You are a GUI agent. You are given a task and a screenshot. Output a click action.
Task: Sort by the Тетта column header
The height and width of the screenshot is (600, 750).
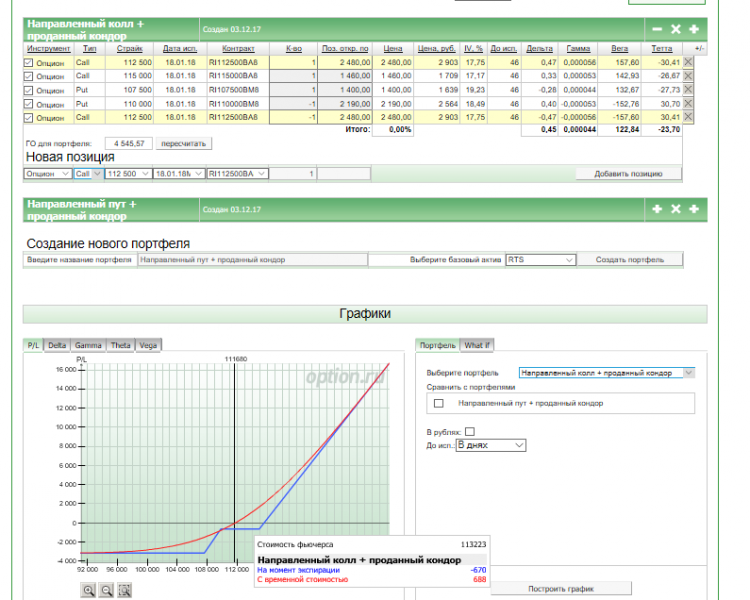pyautogui.click(x=662, y=49)
